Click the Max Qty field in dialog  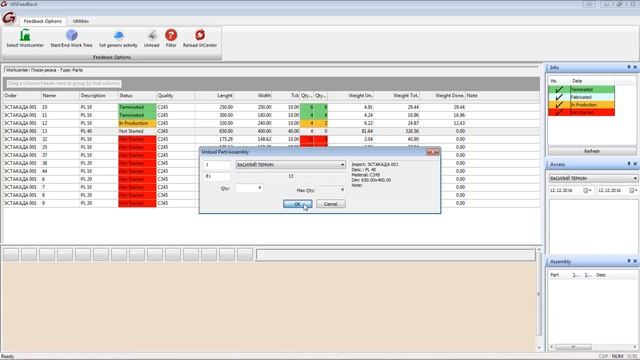pyautogui.click(x=331, y=190)
